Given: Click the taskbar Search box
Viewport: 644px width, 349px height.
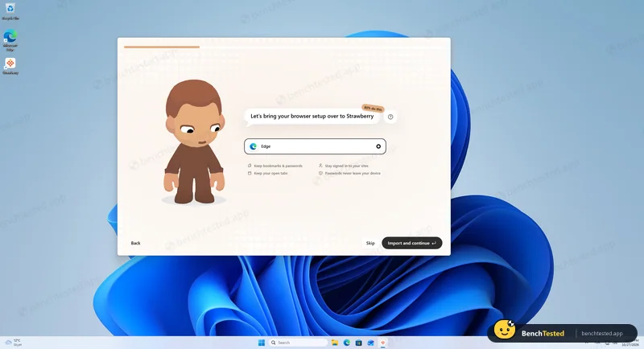Looking at the screenshot, I should [298, 343].
